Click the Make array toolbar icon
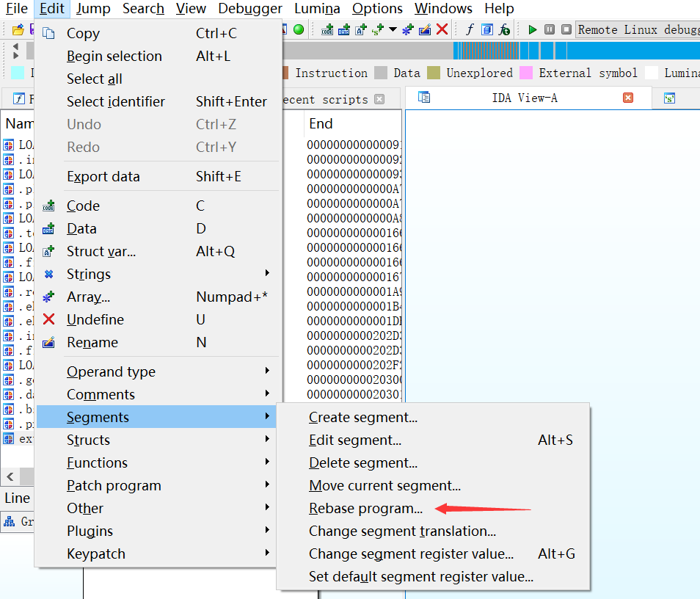700x599 pixels. pyautogui.click(x=407, y=30)
